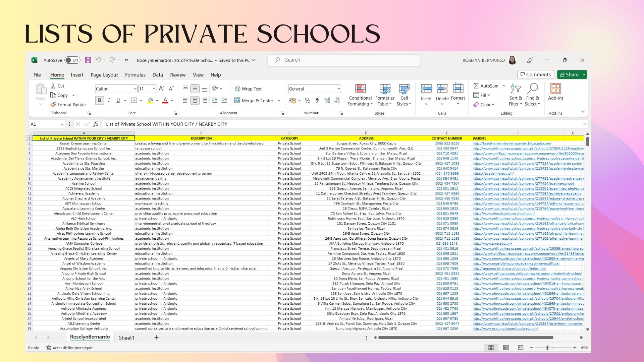Open the Formulas ribbon tab
This screenshot has width=644, height=362.
pyautogui.click(x=135, y=75)
